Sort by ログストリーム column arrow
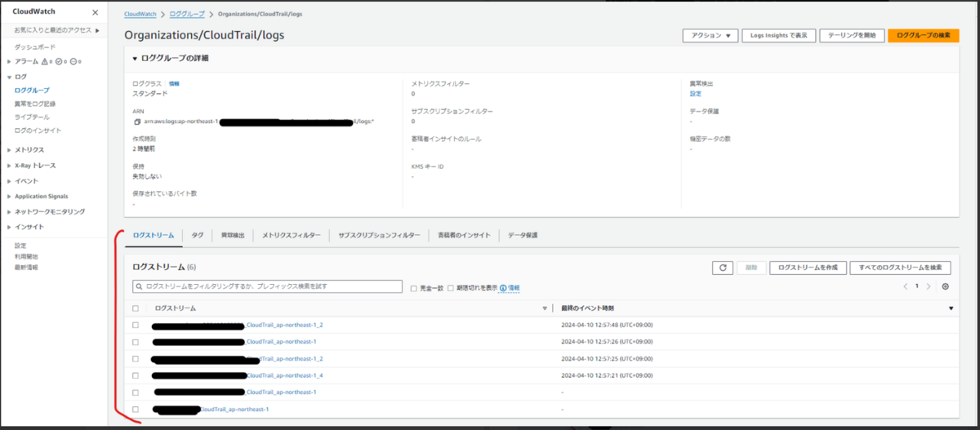Viewport: 980px width, 430px height. click(545, 308)
